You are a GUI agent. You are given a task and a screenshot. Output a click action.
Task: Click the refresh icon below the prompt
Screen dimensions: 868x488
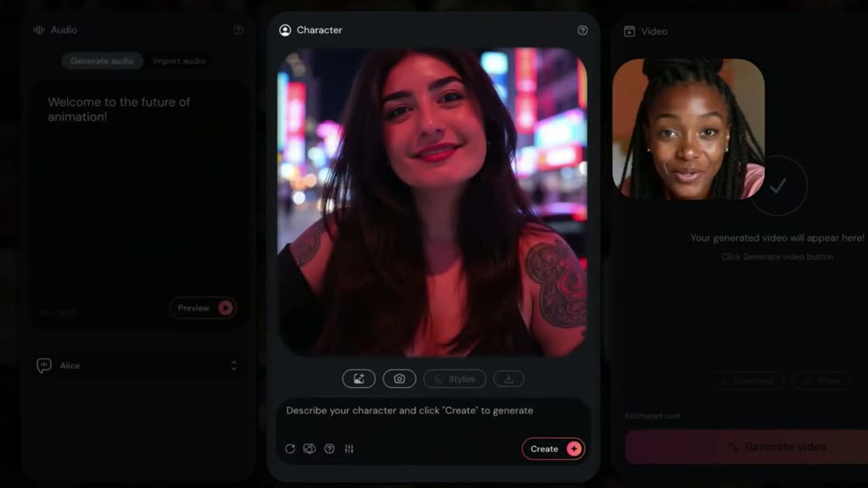click(290, 449)
